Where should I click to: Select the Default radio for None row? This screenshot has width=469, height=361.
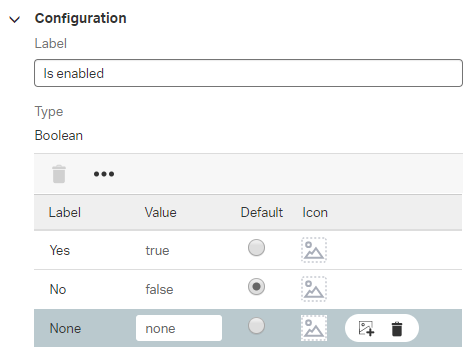[x=256, y=326]
